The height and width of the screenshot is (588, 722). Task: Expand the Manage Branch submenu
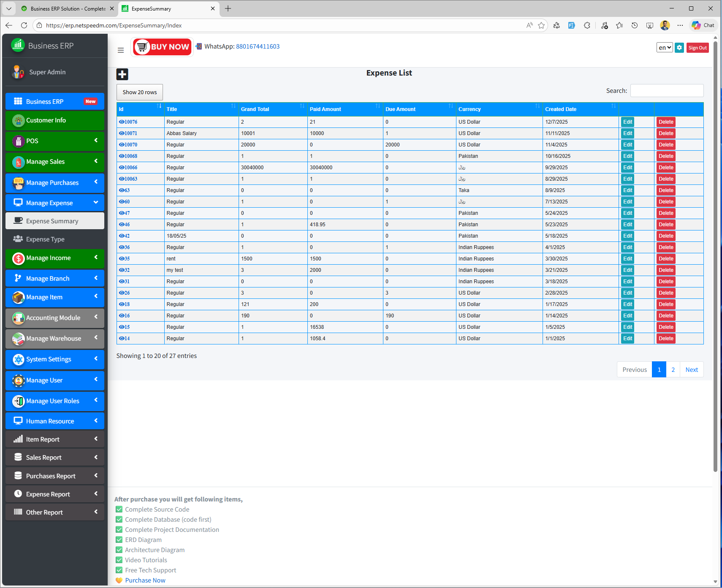pos(55,278)
